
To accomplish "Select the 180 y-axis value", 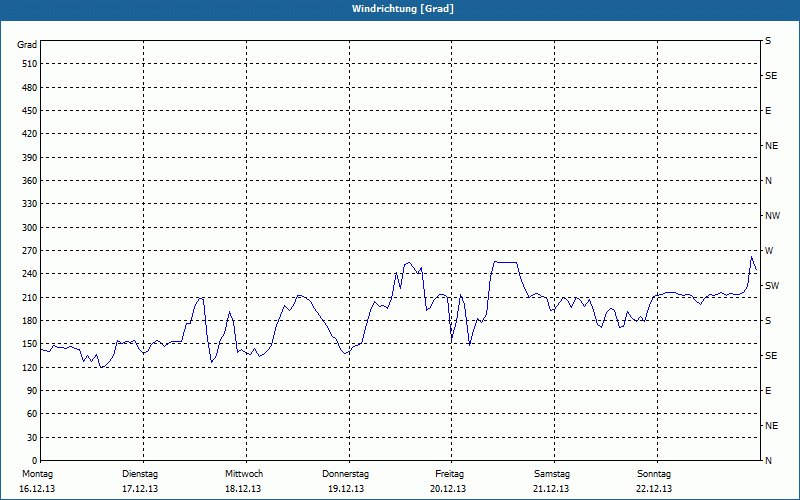I will tap(29, 321).
